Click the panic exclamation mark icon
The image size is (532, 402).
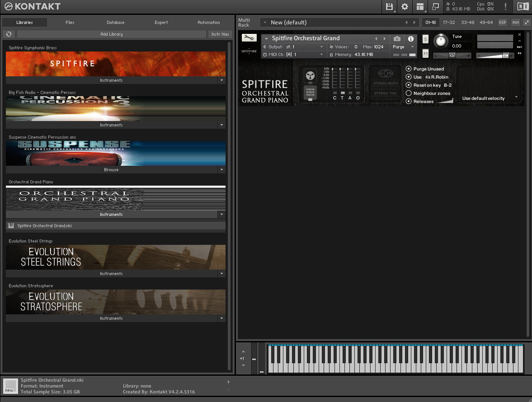505,6
